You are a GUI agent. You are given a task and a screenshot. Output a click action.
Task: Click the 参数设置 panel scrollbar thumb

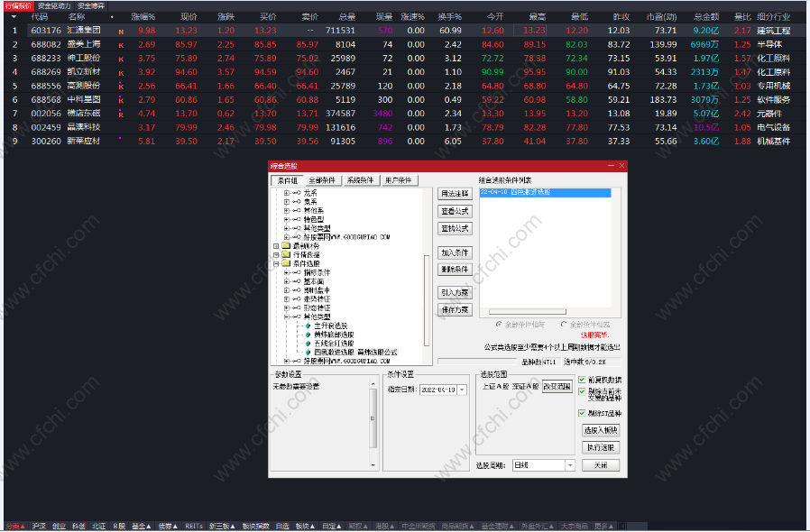[373, 418]
